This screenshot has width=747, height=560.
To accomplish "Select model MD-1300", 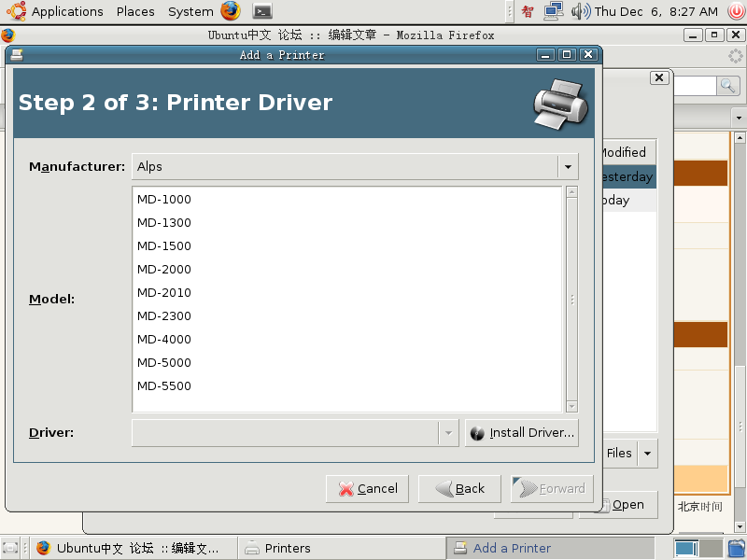I will coord(346,222).
